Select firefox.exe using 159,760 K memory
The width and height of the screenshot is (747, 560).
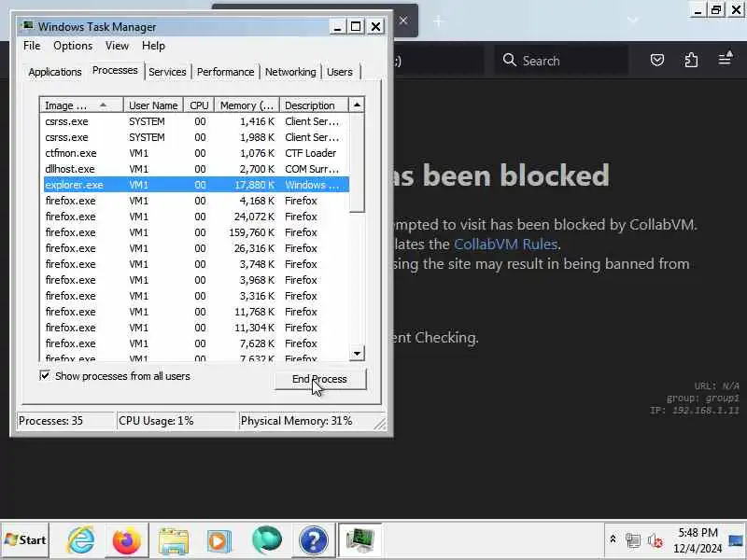pyautogui.click(x=196, y=232)
